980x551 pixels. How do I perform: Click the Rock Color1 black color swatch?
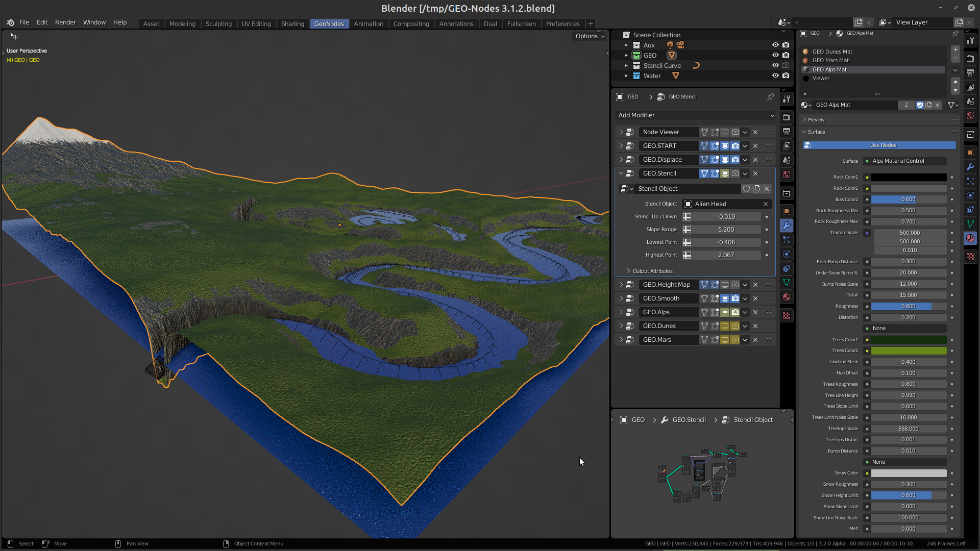[x=909, y=177]
